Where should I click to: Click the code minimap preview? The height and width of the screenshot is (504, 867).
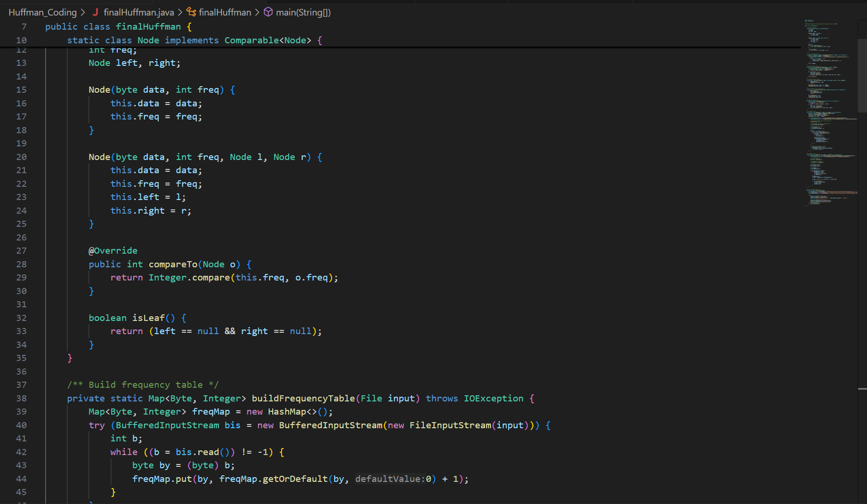[830, 113]
